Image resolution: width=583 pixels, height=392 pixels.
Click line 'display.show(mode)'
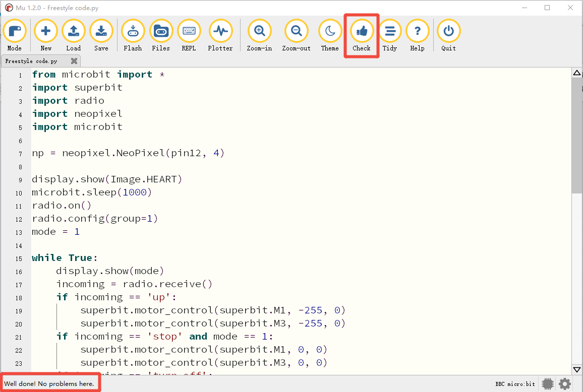pos(110,271)
